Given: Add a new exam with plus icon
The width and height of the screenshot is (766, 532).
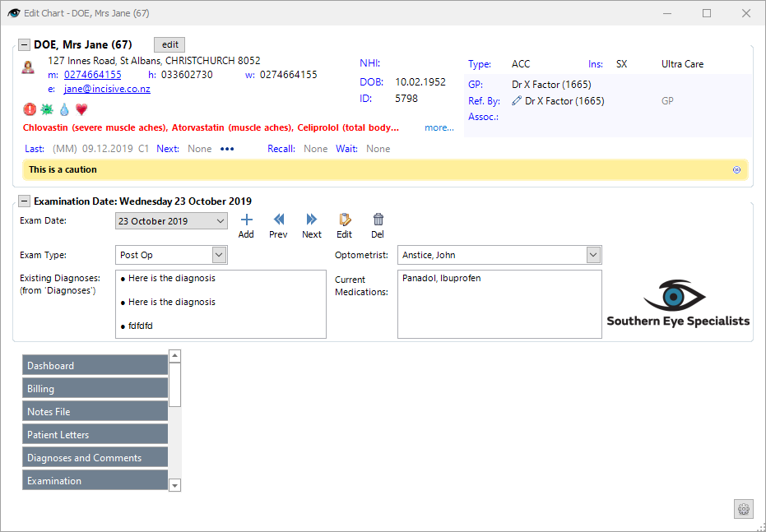Looking at the screenshot, I should pos(247,220).
